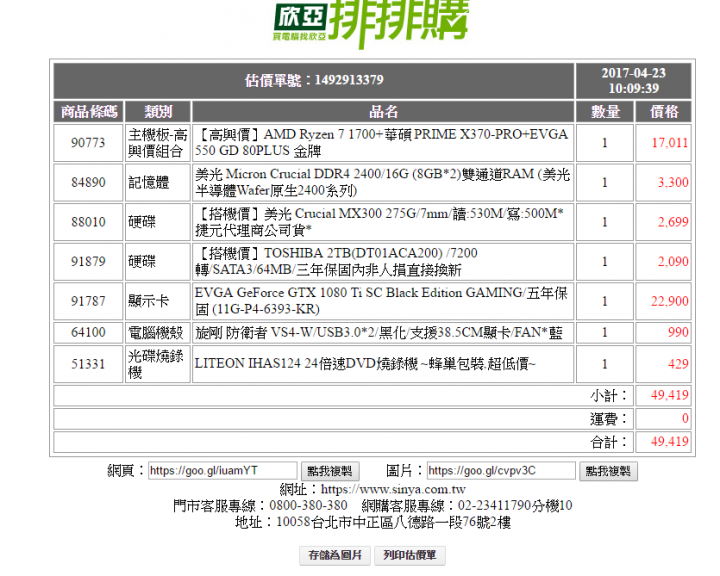Image resolution: width=720 pixels, height=576 pixels.
Task: Click the quantity 1 in the 90773 row
Action: pyautogui.click(x=605, y=143)
